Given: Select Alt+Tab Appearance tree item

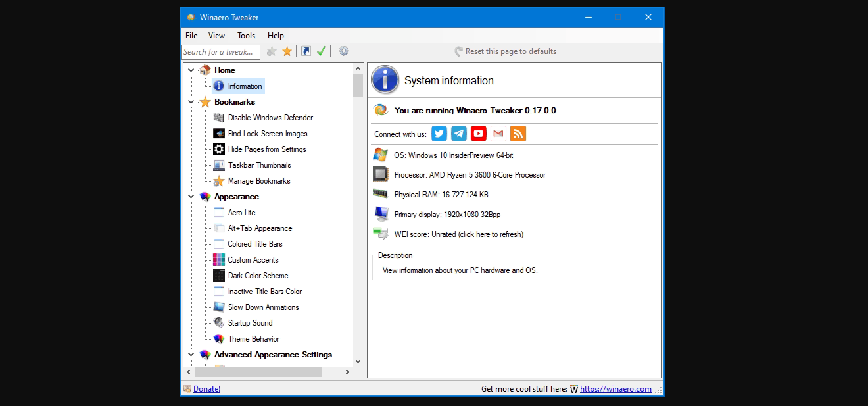Looking at the screenshot, I should click(260, 228).
